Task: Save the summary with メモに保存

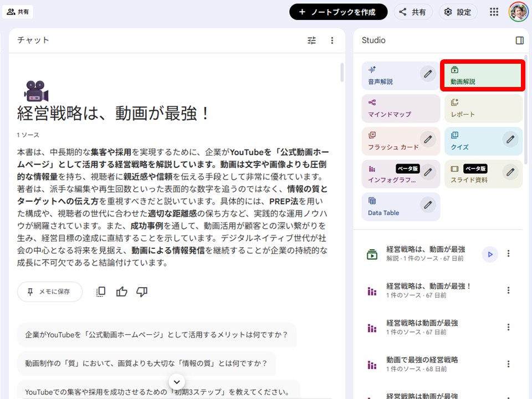Action: (50, 292)
